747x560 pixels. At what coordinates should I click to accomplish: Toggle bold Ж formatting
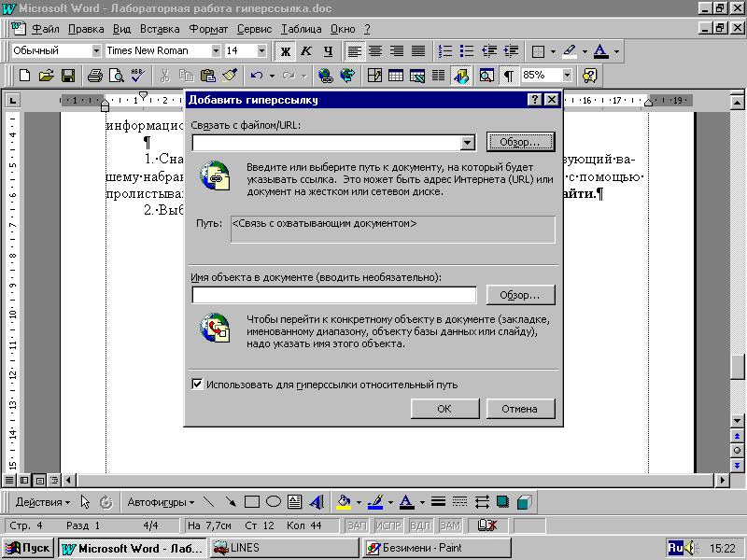pyautogui.click(x=286, y=51)
